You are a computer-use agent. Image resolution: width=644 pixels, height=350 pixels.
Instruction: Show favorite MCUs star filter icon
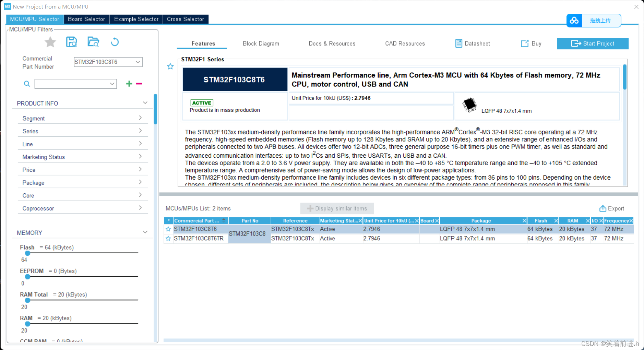click(x=50, y=42)
